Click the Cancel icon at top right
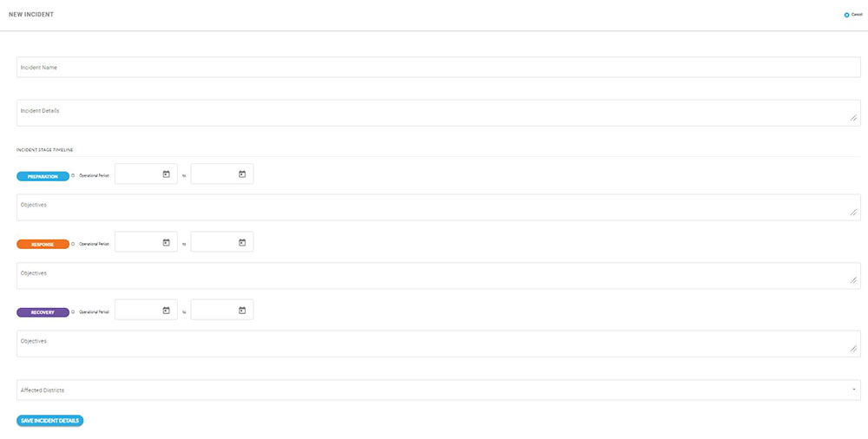This screenshot has width=868, height=439. coord(847,15)
